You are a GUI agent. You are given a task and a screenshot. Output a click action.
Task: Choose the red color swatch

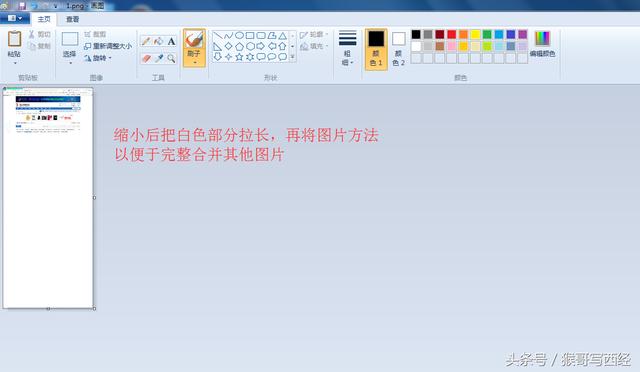point(451,34)
